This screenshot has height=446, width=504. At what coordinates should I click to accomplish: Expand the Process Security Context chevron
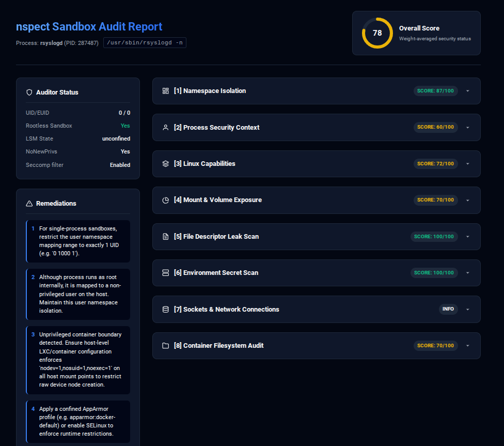[468, 128]
